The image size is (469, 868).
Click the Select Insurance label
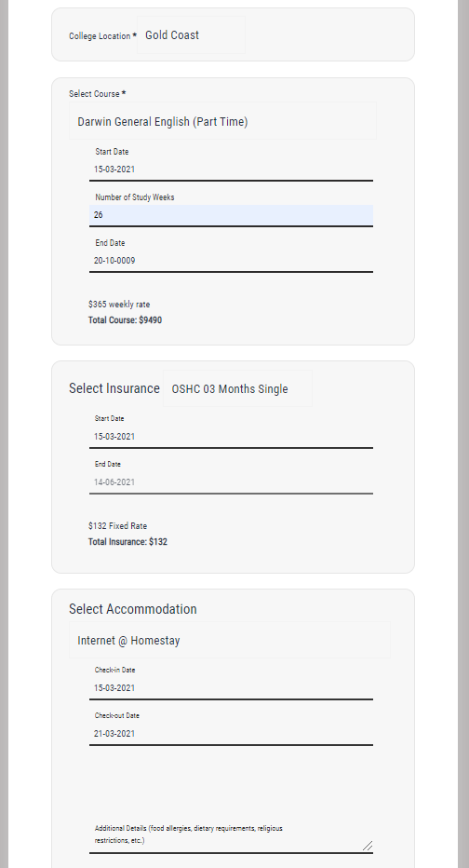point(114,388)
